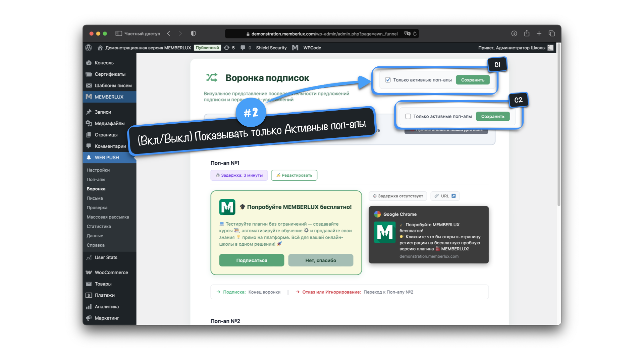Screen dimensions: 644x362
Task: Click the page reload icon in address bar
Action: point(415,34)
